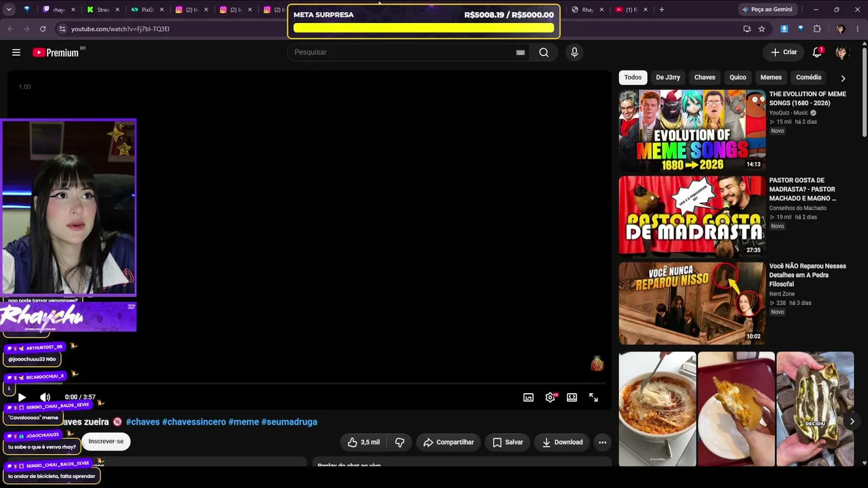Viewport: 868px width, 488px height.
Task: Select the Todos filter chip
Action: [633, 77]
